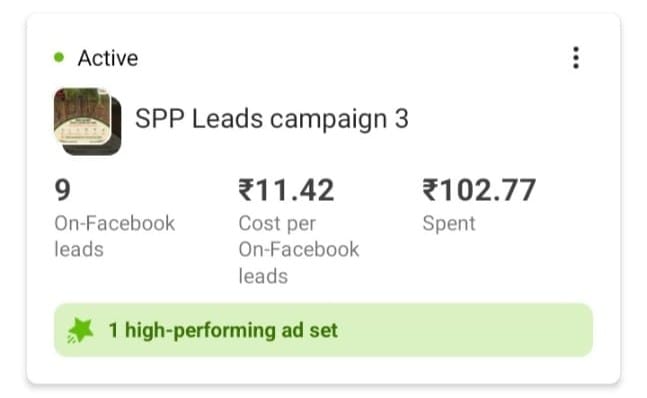This screenshot has height=398, width=647.
Task: Open the three-dot more options menu
Action: click(x=576, y=58)
